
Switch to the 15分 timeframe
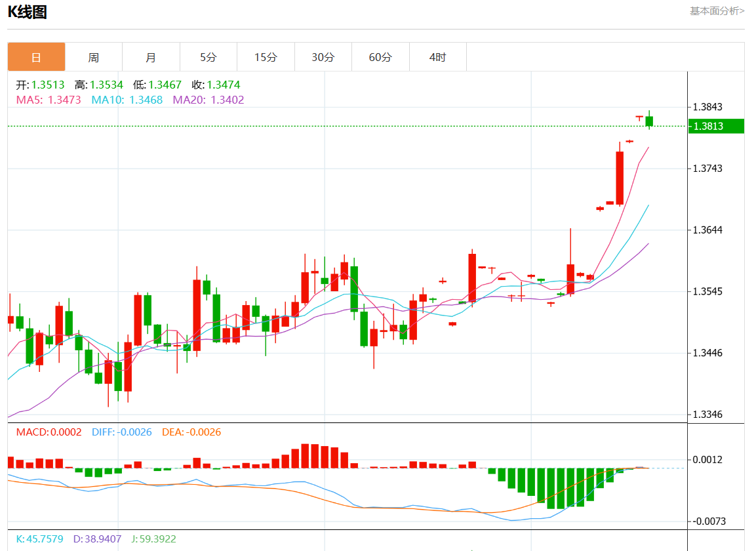(x=266, y=57)
